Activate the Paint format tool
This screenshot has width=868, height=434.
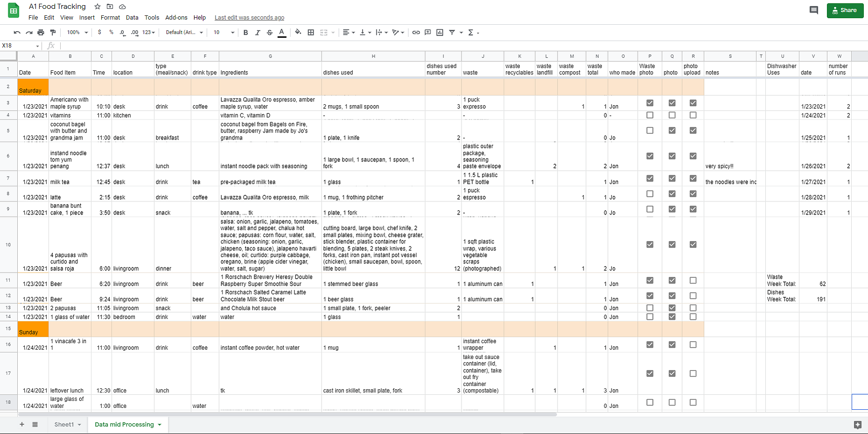[53, 33]
